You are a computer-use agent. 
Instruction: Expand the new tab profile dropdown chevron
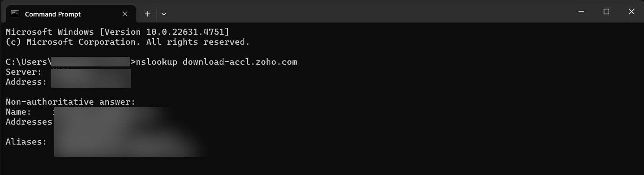click(x=164, y=14)
